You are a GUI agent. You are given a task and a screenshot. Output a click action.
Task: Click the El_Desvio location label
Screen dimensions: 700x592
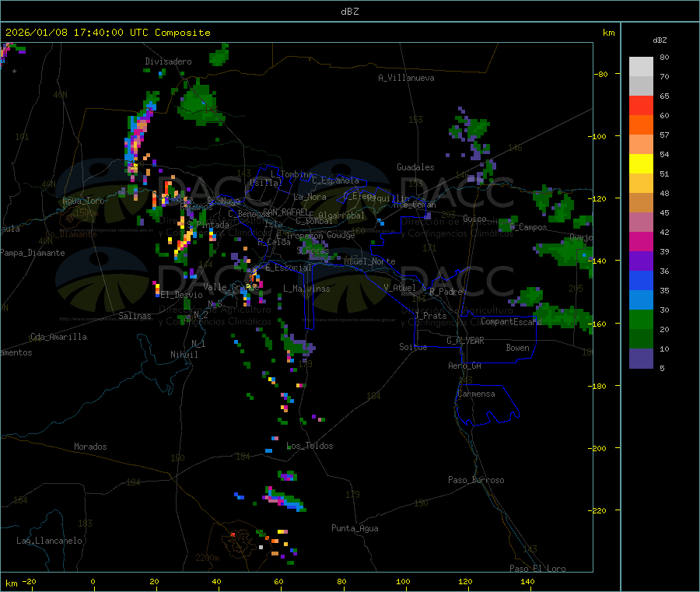click(x=182, y=295)
